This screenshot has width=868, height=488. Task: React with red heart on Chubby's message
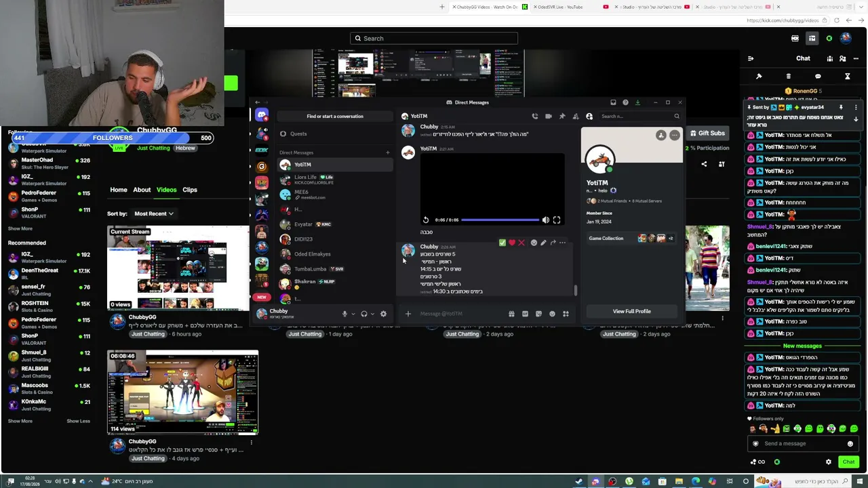coord(512,243)
